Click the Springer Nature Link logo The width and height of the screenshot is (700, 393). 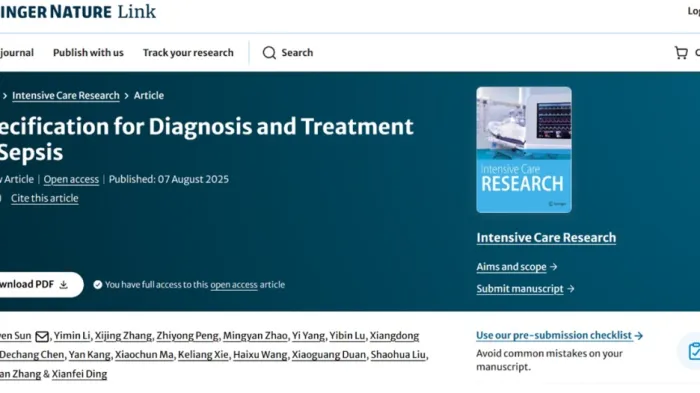click(78, 12)
